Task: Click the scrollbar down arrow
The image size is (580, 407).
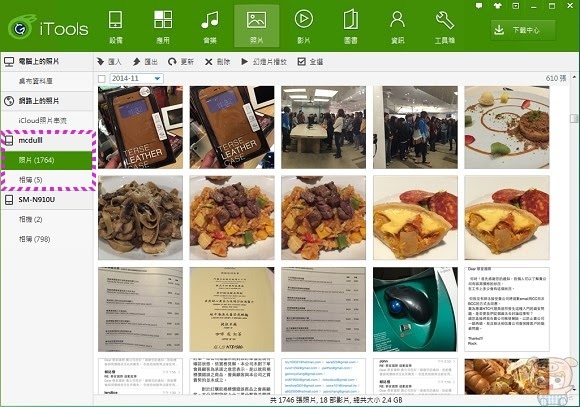Action: point(574,390)
